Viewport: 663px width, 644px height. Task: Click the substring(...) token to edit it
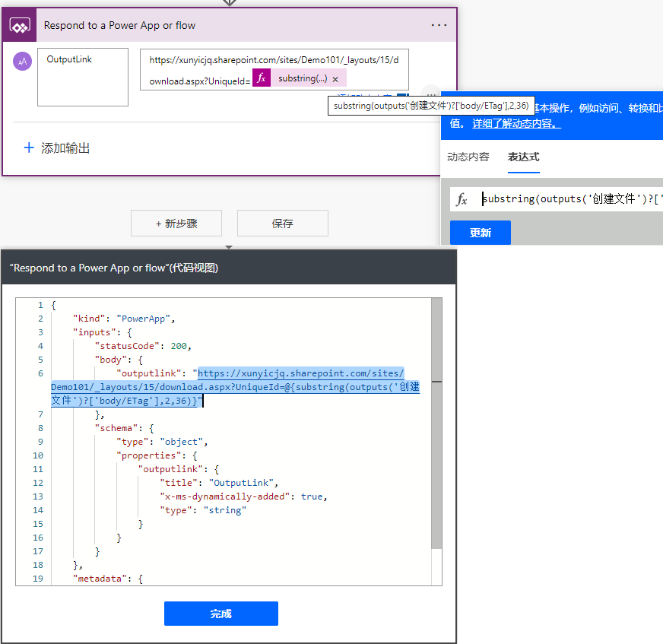(302, 78)
